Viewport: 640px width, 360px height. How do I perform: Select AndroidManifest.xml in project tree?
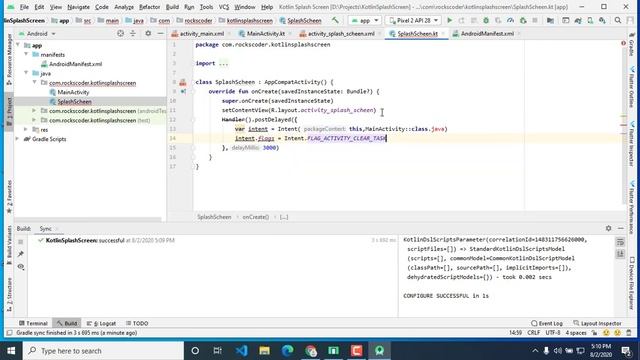click(76, 64)
